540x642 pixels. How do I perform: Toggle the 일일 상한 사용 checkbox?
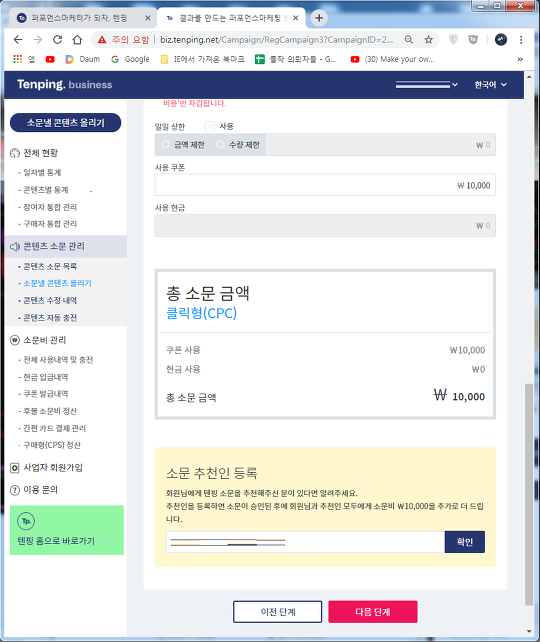pos(210,126)
